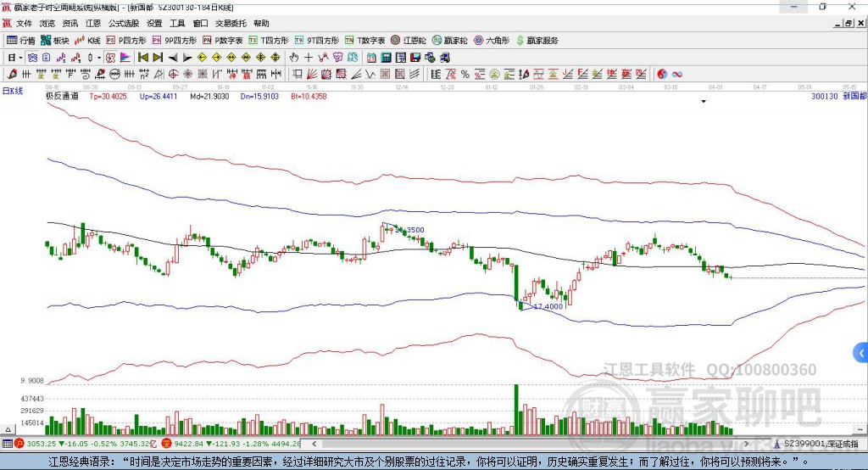Image resolution: width=868 pixels, height=470 pixels.
Task: Select the percent retracement tool
Action: point(465,75)
